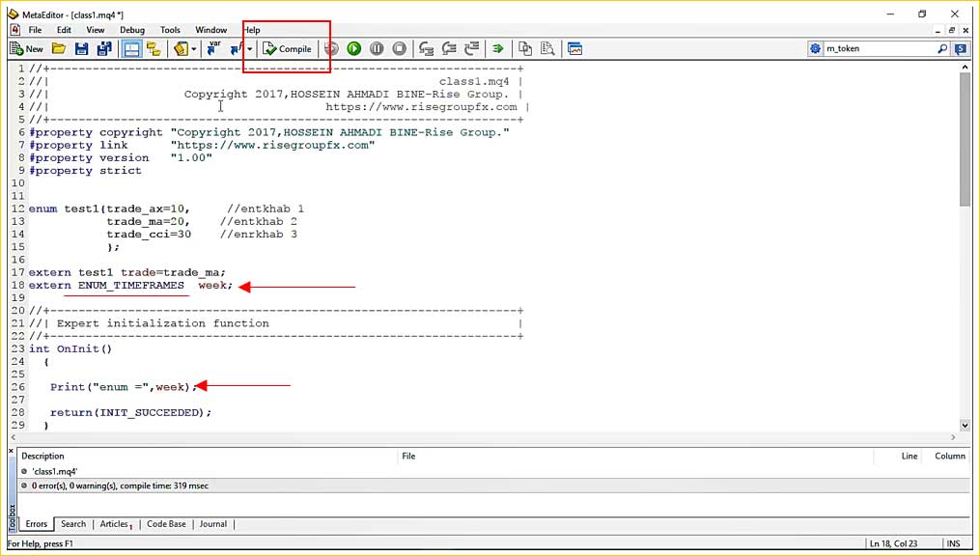Image resolution: width=980 pixels, height=556 pixels.
Task: Open the blue 'S' chat icon
Action: click(961, 48)
